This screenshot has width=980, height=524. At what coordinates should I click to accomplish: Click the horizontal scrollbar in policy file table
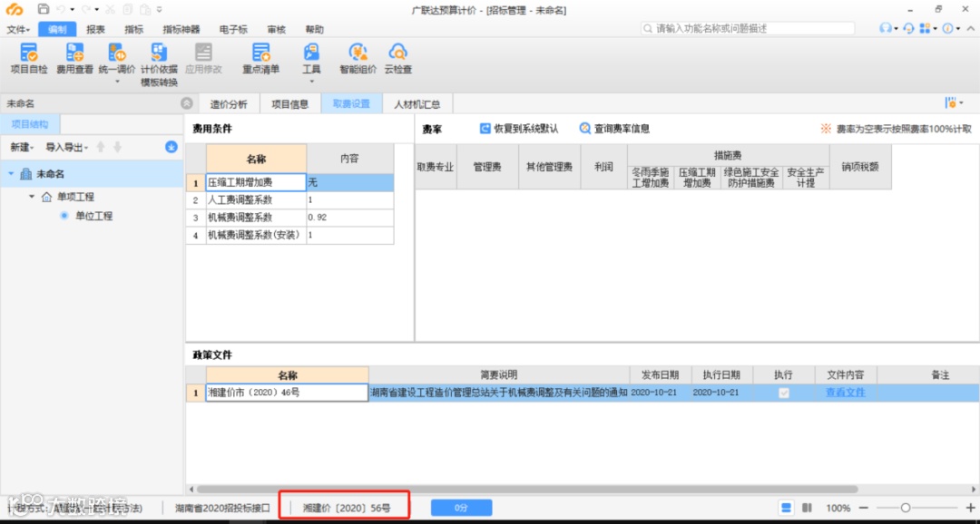coord(527,489)
